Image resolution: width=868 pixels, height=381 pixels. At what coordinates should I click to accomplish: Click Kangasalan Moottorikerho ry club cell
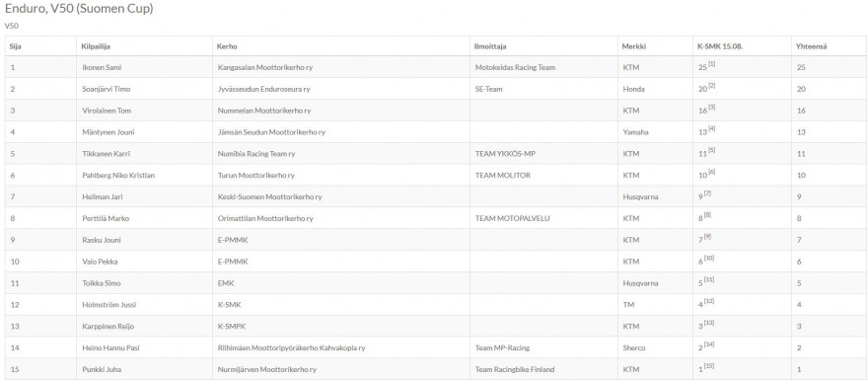(261, 67)
